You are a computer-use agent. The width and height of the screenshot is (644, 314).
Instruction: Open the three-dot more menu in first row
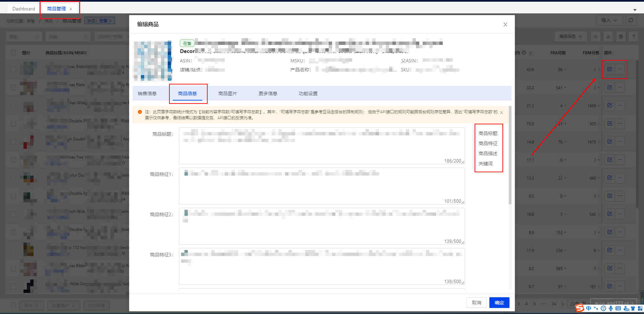(620, 69)
